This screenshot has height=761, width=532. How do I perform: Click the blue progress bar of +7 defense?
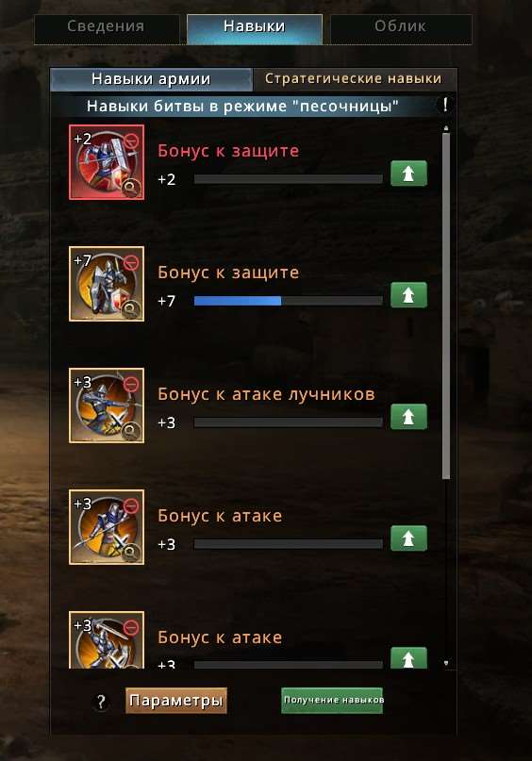289,302
